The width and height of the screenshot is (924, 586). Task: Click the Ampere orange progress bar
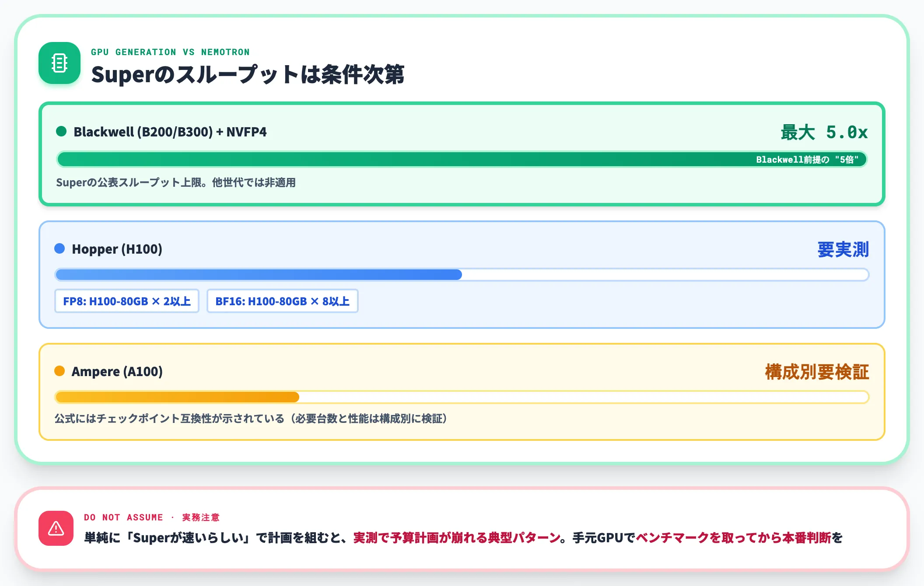tap(462, 397)
